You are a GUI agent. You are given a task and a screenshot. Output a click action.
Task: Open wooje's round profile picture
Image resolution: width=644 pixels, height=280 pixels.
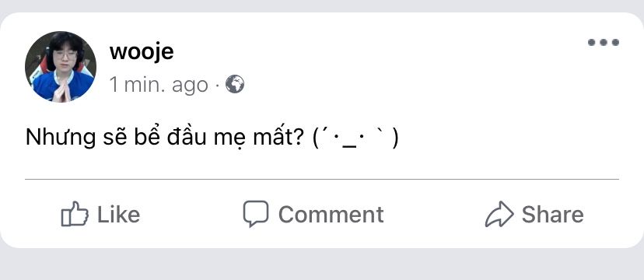pyautogui.click(x=61, y=67)
